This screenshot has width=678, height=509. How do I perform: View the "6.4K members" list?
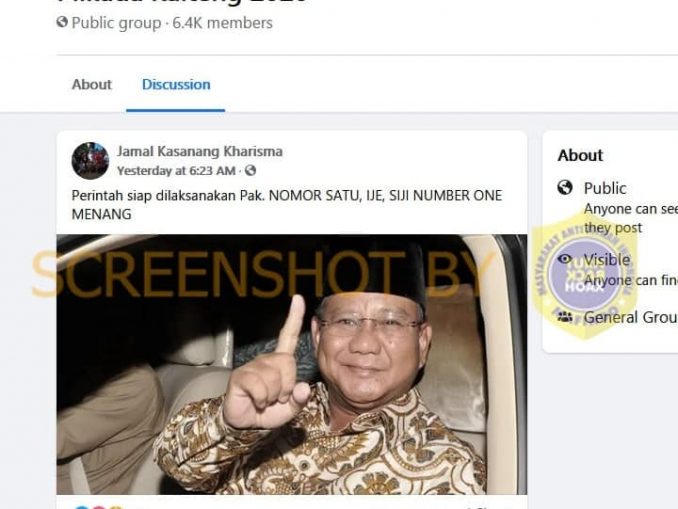coord(223,22)
